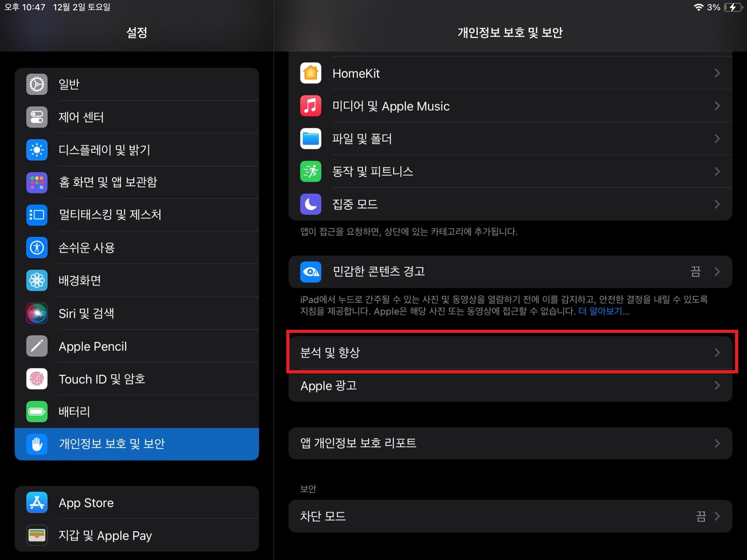
Task: Expand 분석 및 향상 via its chevron
Action: [718, 353]
